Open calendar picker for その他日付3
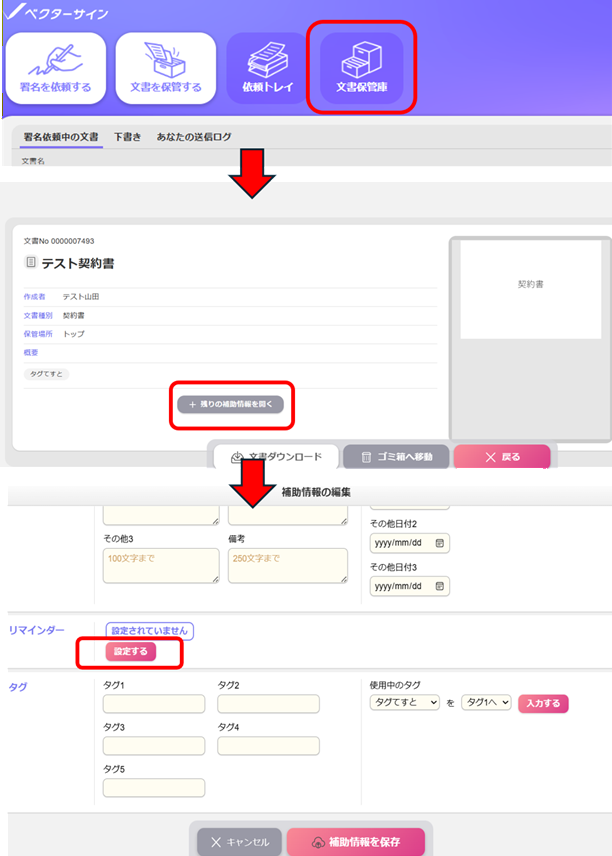Screen dimensions: 612x856 pyautogui.click(x=440, y=586)
